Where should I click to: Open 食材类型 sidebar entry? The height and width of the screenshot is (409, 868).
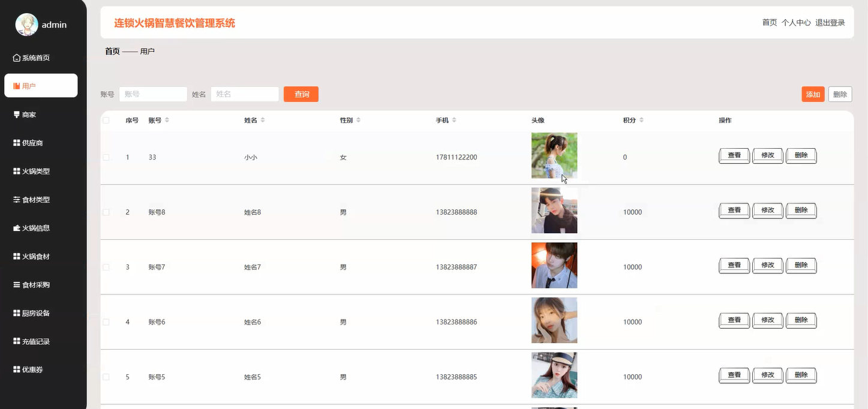[31, 200]
